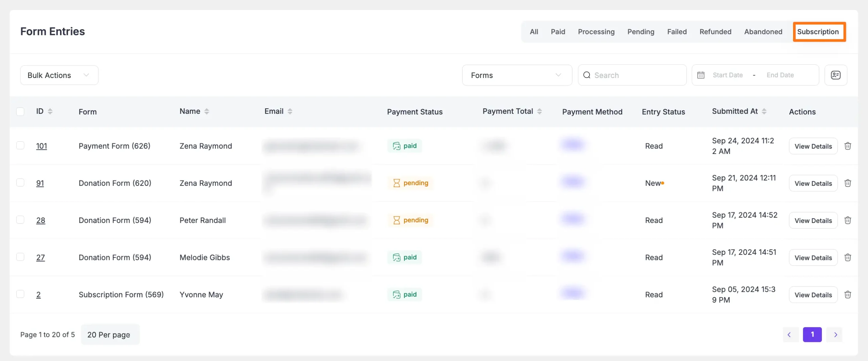Click the pending hourglass icon on entry 28
The image size is (868, 361).
pos(397,220)
